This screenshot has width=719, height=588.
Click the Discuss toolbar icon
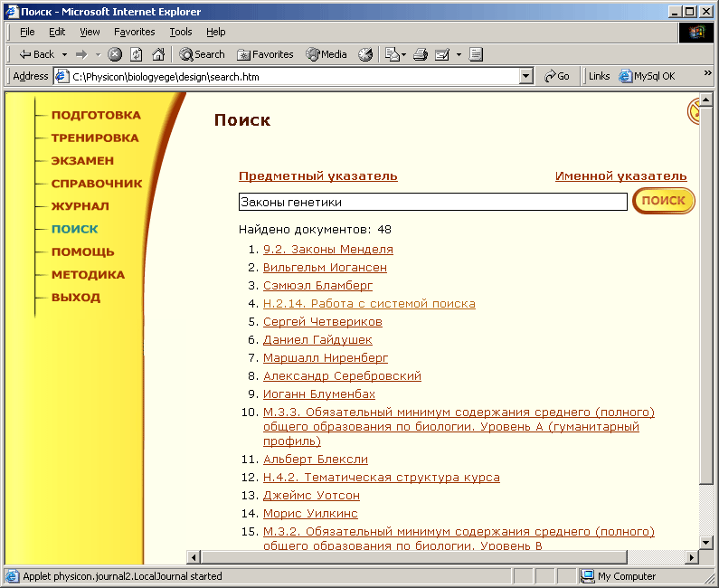(476, 54)
